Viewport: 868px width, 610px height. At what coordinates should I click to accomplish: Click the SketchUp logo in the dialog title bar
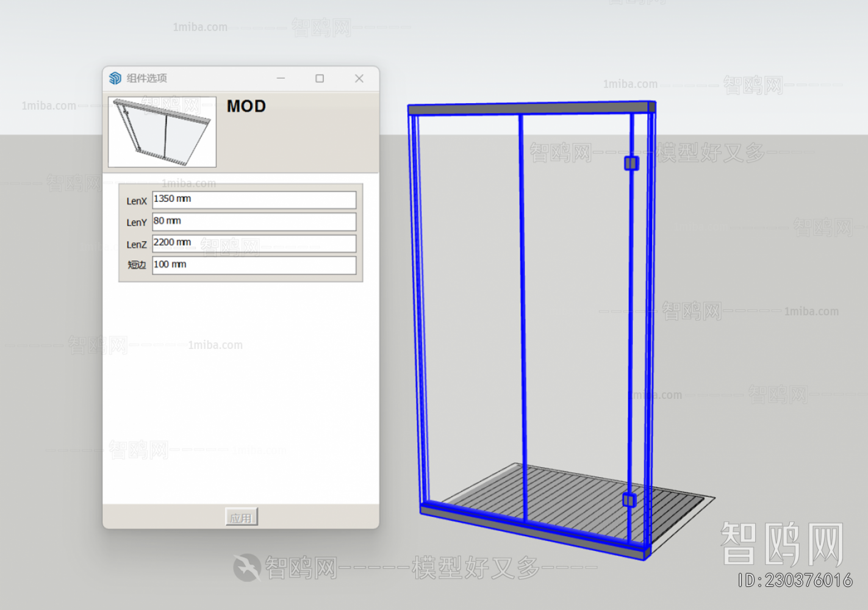pos(115,78)
